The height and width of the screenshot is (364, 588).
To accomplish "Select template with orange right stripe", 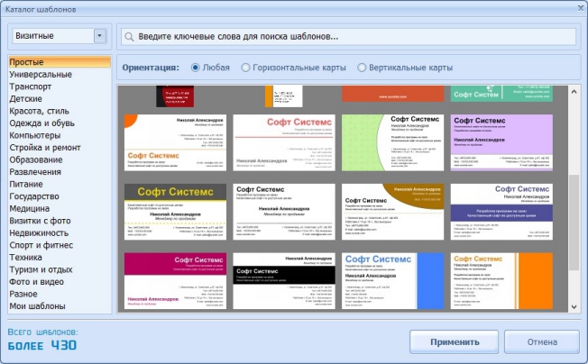I will pyautogui.click(x=501, y=281).
